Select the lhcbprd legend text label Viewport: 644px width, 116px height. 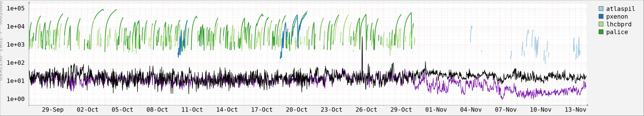[x=619, y=24]
